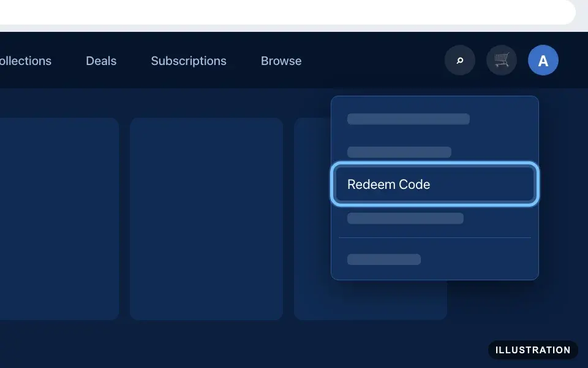
Task: Go to the Deals page
Action: coord(101,61)
